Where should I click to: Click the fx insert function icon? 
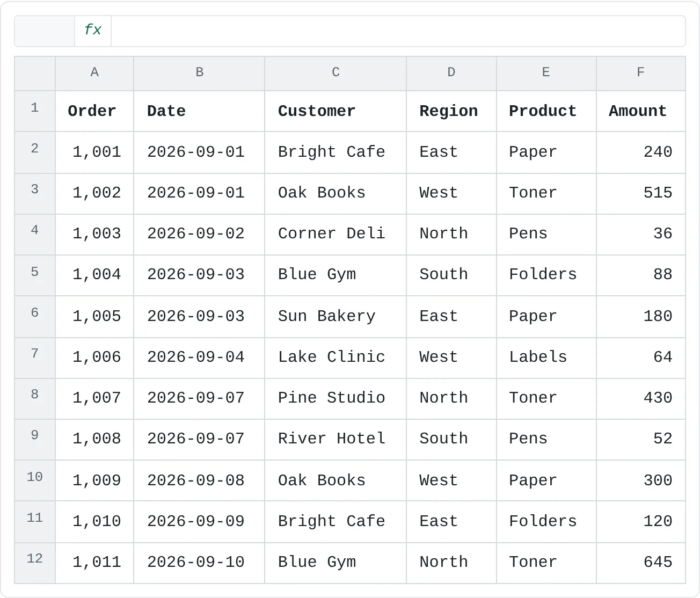pyautogui.click(x=93, y=31)
